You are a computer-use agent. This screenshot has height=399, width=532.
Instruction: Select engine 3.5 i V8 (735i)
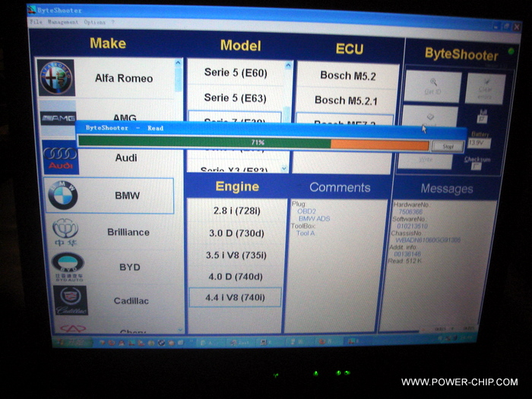(x=236, y=255)
